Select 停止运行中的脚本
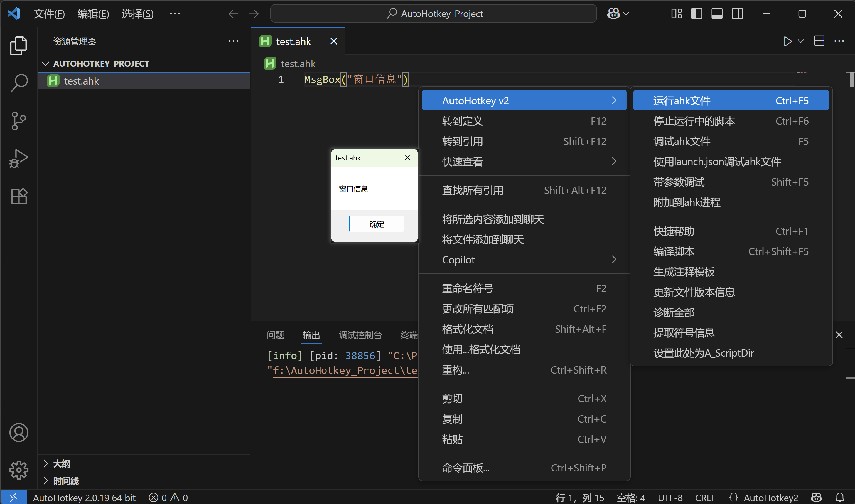855x504 pixels. click(x=731, y=121)
